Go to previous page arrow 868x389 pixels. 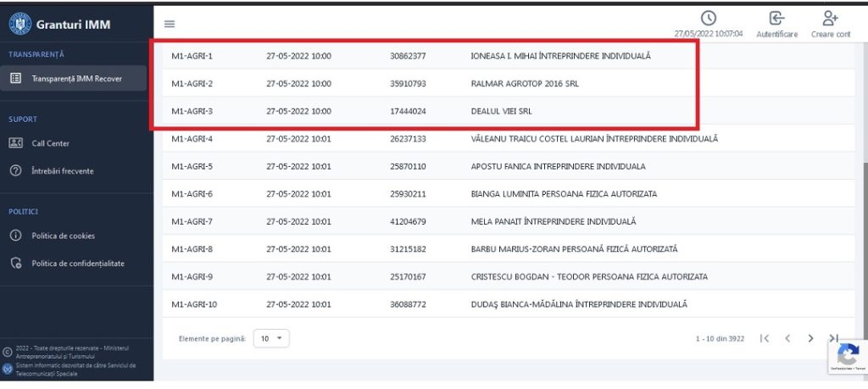(787, 338)
